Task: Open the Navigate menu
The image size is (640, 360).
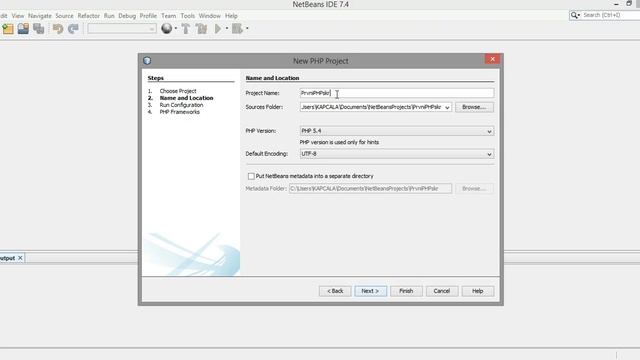Action: 40,16
